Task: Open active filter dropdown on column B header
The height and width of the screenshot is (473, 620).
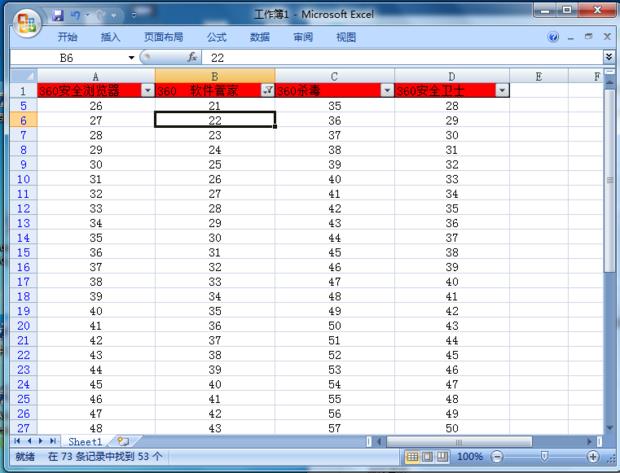Action: click(x=267, y=90)
